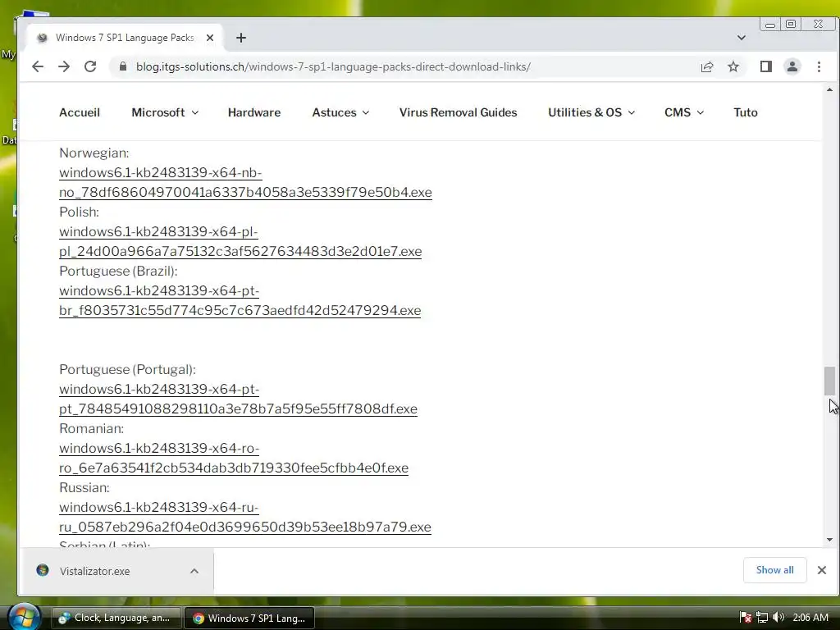The image size is (840, 630).
Task: Open the browser side panel
Action: tap(765, 66)
